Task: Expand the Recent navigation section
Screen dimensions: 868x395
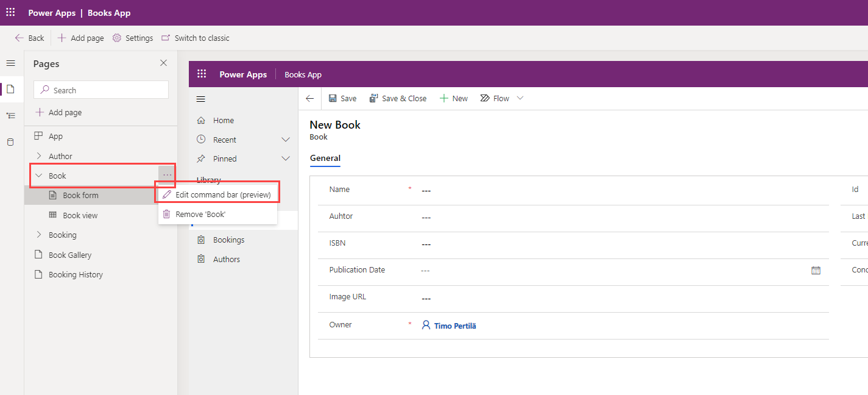Action: [285, 140]
